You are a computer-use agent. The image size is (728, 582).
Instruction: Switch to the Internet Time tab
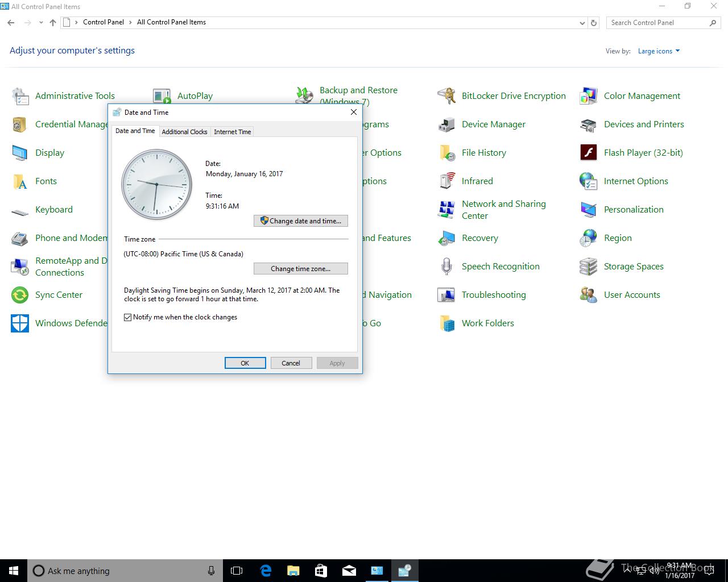point(232,132)
